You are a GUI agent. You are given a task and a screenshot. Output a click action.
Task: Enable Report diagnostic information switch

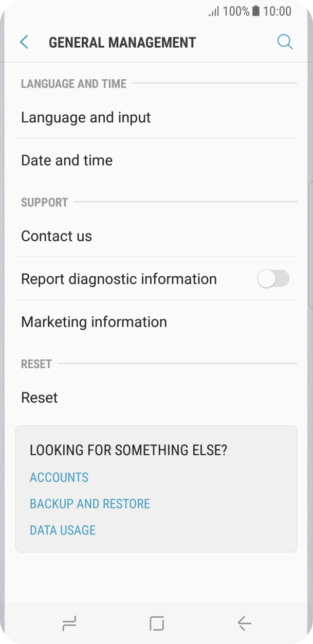273,279
